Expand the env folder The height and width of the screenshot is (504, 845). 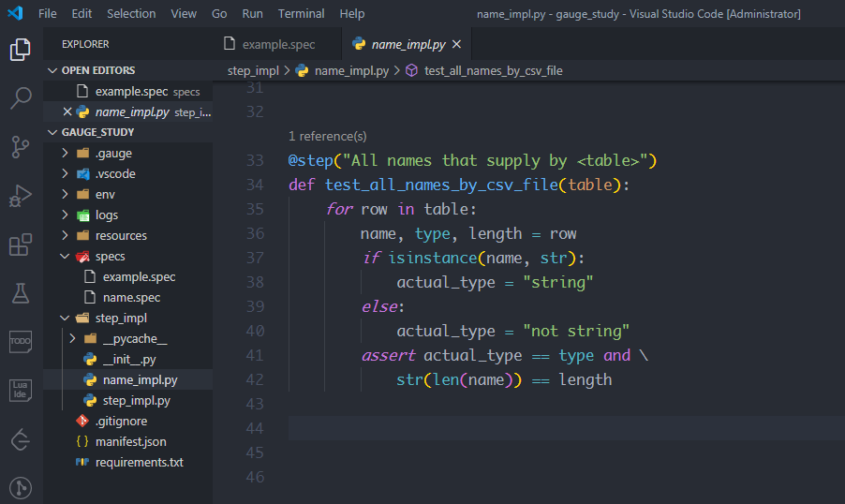tap(65, 194)
